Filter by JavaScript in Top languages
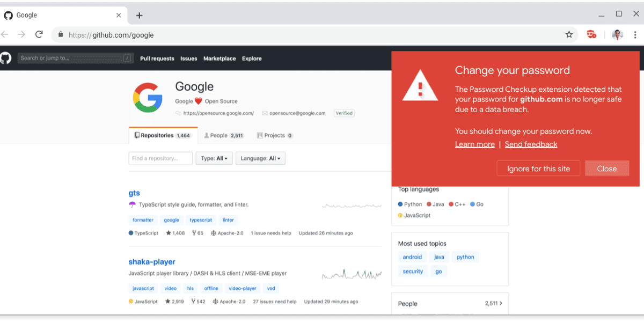 414,216
